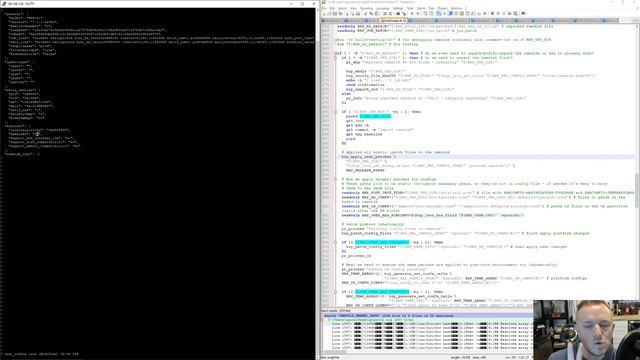This screenshot has width=640, height=360.
Task: Select the active highlighted document tab
Action: point(393,20)
